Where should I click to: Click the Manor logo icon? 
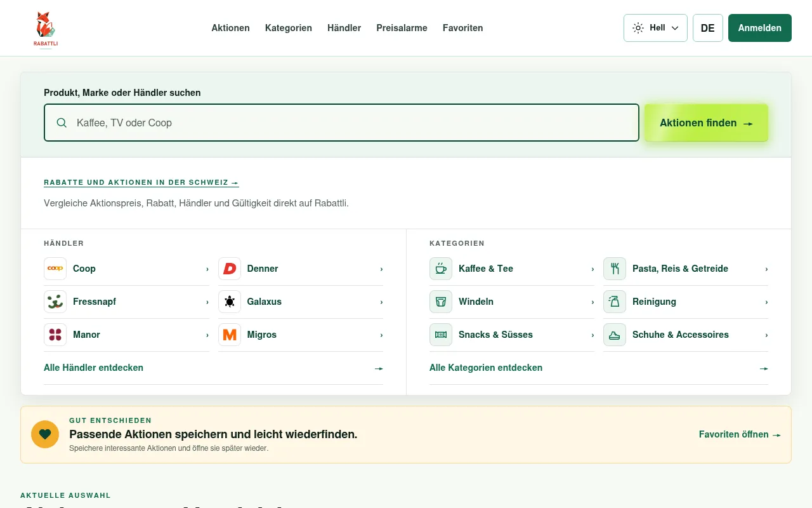click(x=55, y=335)
